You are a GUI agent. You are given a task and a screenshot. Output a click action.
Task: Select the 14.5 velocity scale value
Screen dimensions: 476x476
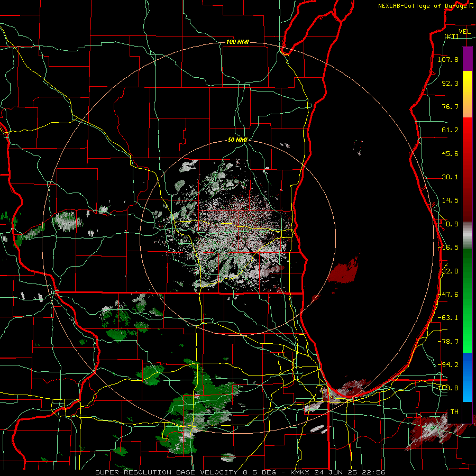450,200
